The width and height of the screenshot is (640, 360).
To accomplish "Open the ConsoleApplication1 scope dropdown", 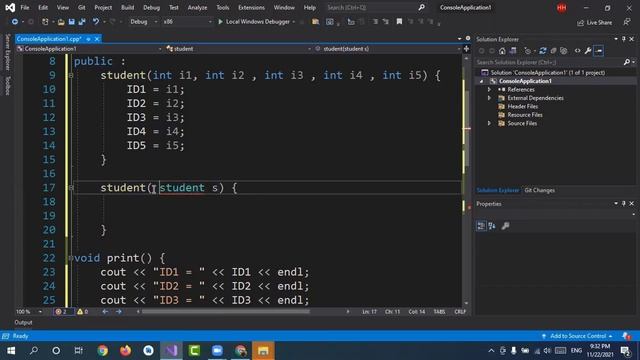I will click(89, 49).
